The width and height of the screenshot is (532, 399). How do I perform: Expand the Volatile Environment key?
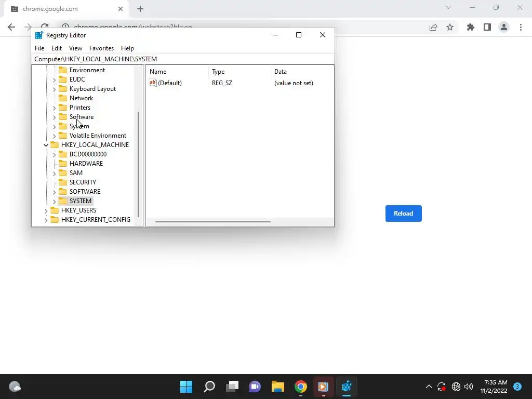(54, 136)
